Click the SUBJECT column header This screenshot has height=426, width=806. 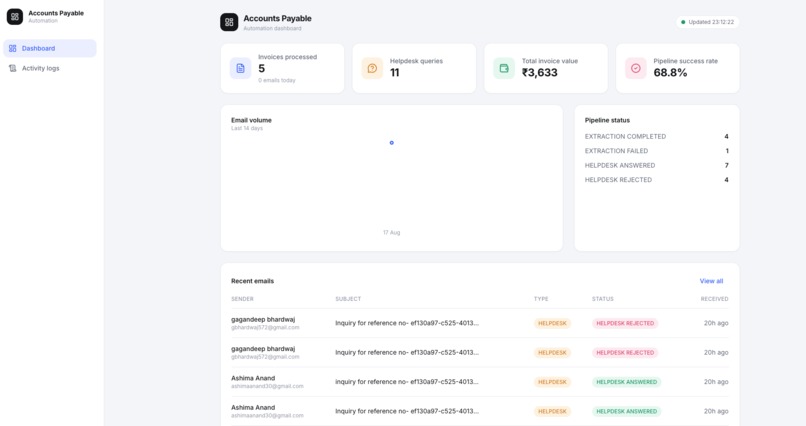348,299
